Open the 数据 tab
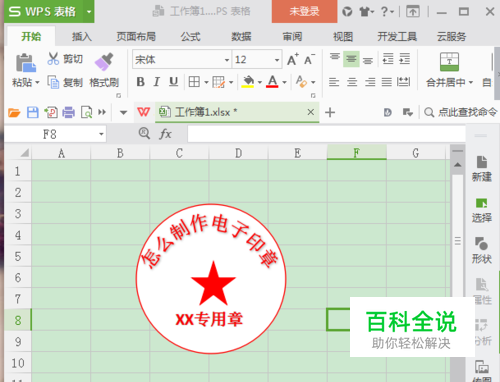The height and width of the screenshot is (382, 500). coord(241,36)
